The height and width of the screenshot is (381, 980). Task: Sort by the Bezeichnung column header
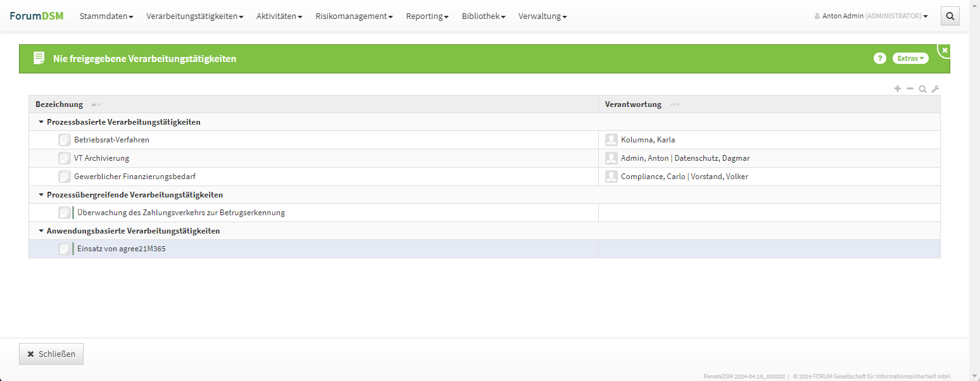point(59,104)
